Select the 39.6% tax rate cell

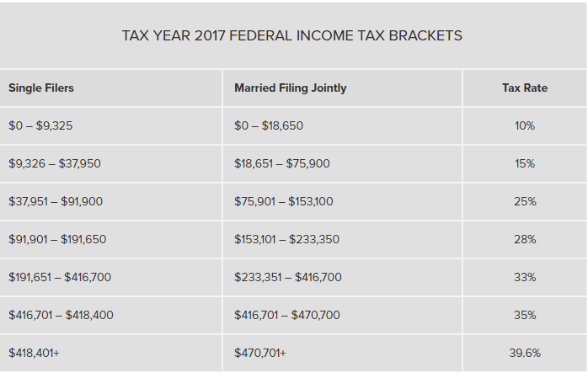525,353
